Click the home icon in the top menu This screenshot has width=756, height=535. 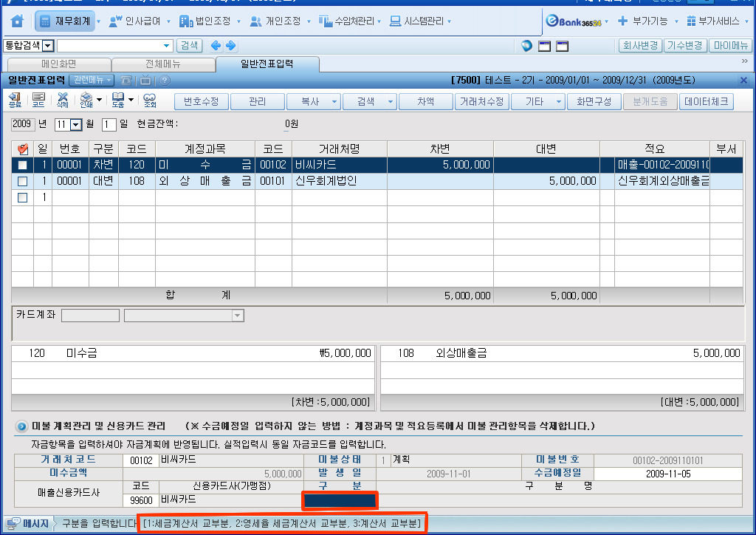(18, 21)
